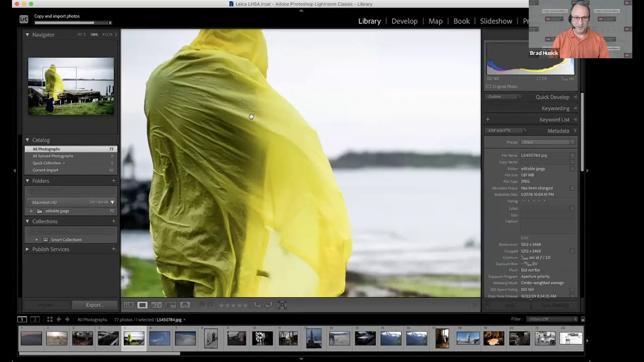Add new folder with plus icon

[x=114, y=180]
